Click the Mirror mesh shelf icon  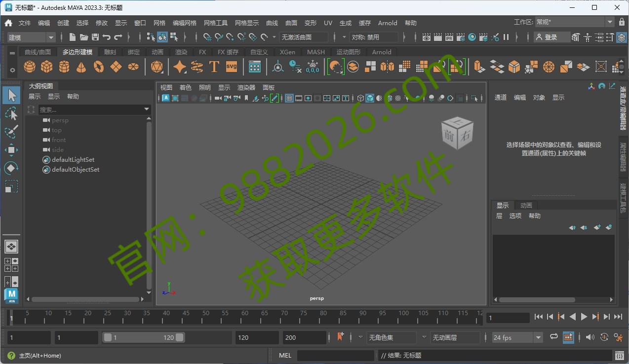coord(388,67)
